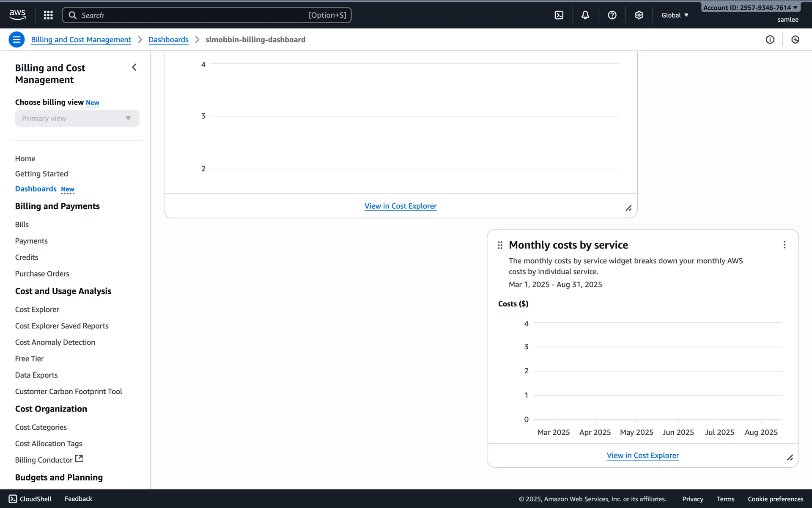Click the Dashboards breadcrumb link
The height and width of the screenshot is (508, 812).
pos(168,39)
